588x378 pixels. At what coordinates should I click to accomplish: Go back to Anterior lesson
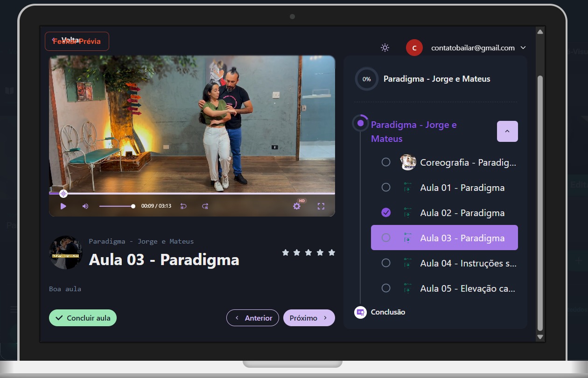point(252,318)
